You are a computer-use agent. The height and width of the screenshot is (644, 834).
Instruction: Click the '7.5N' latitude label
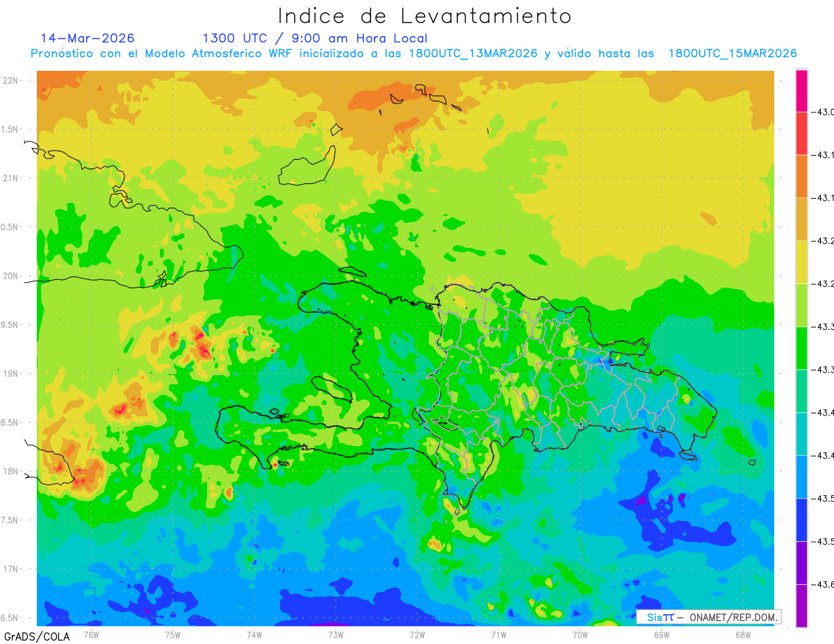point(10,520)
